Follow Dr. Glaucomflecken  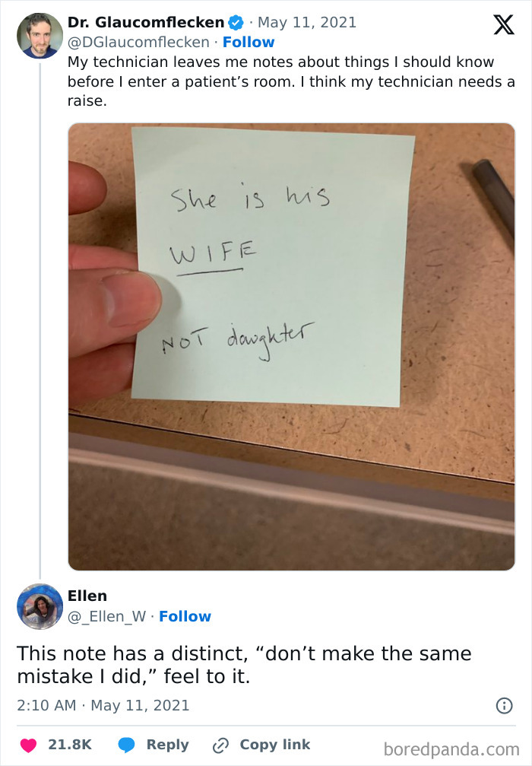pos(249,42)
